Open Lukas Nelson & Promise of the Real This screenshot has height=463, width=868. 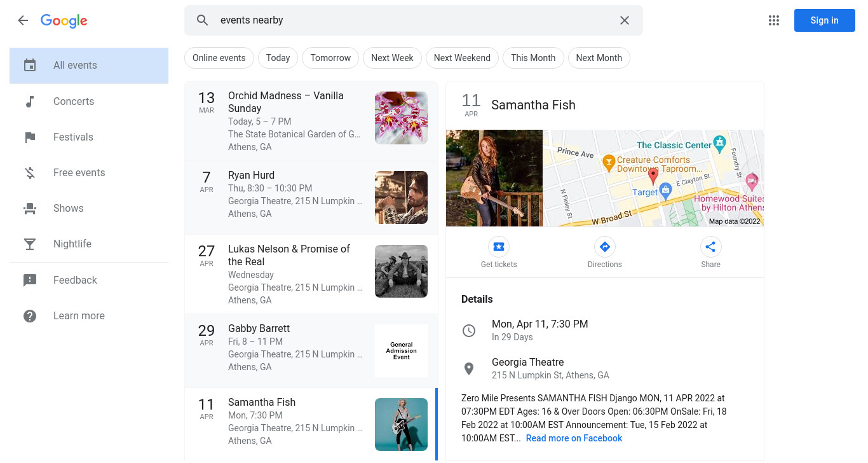[311, 274]
